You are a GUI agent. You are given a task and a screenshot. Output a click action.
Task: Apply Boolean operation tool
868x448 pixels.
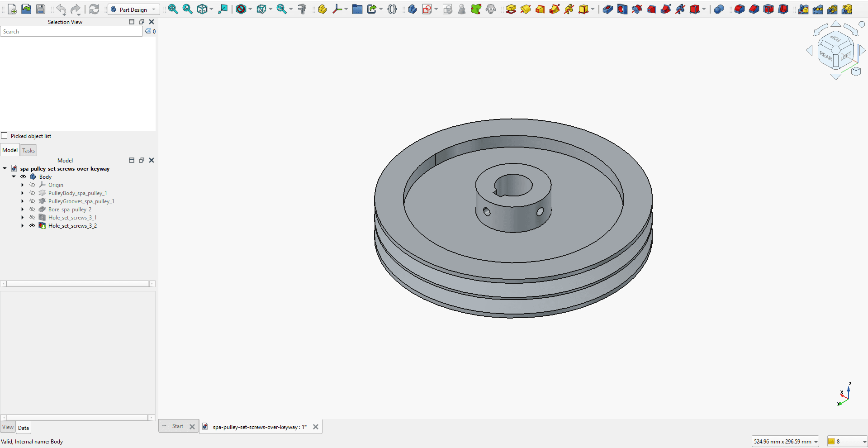719,9
